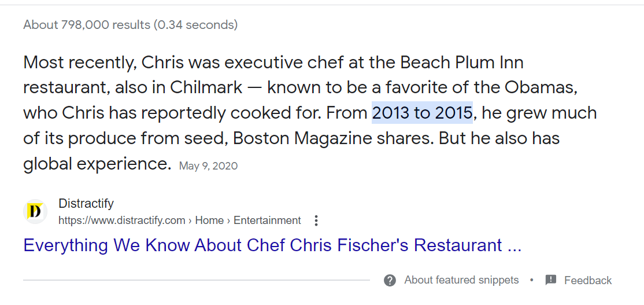Click the Distractify yellow D favicon
644x305 pixels.
(x=35, y=212)
